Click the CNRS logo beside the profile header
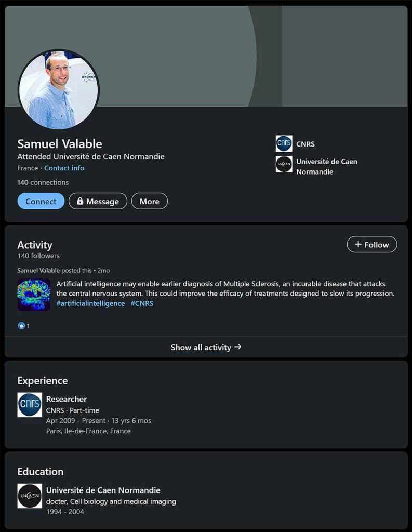Image resolution: width=412 pixels, height=532 pixels. click(284, 143)
